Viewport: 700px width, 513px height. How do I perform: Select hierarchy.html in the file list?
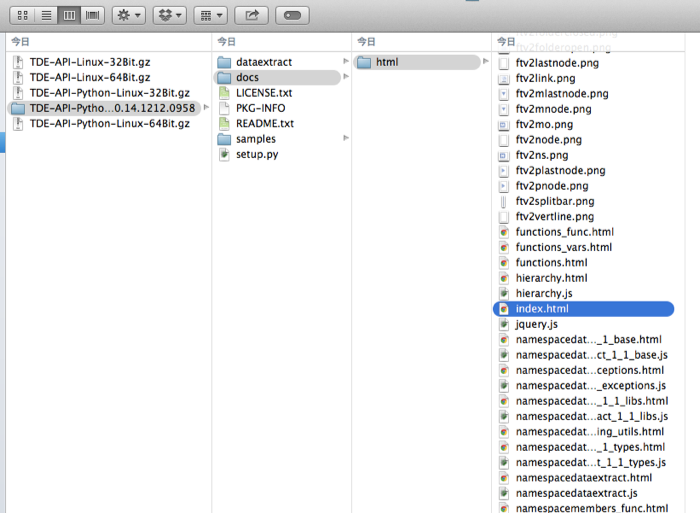point(551,278)
